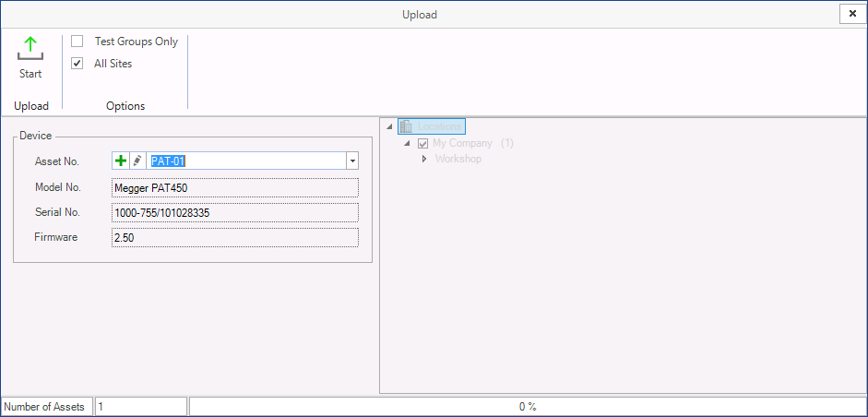Viewport: 868px width, 417px height.
Task: Untick the All Sites checkbox
Action: 77,64
